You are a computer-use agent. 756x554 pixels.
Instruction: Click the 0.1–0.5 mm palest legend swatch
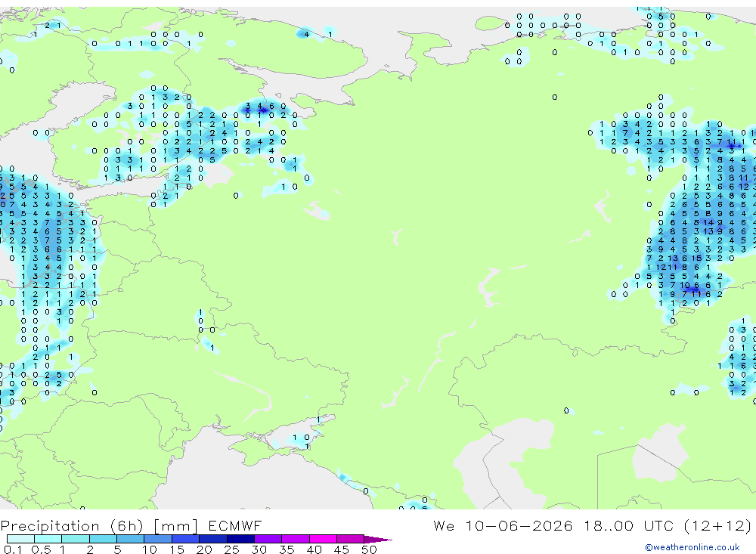(20, 539)
